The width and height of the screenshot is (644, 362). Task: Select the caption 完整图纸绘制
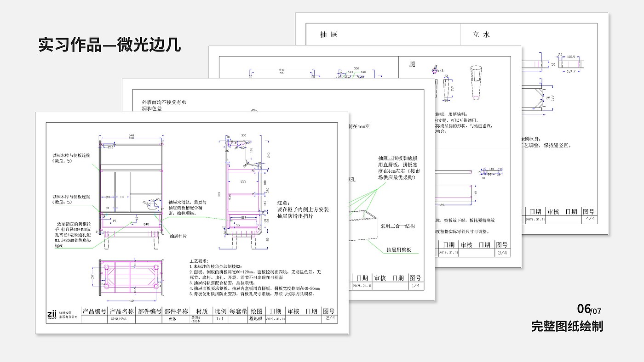click(x=567, y=326)
